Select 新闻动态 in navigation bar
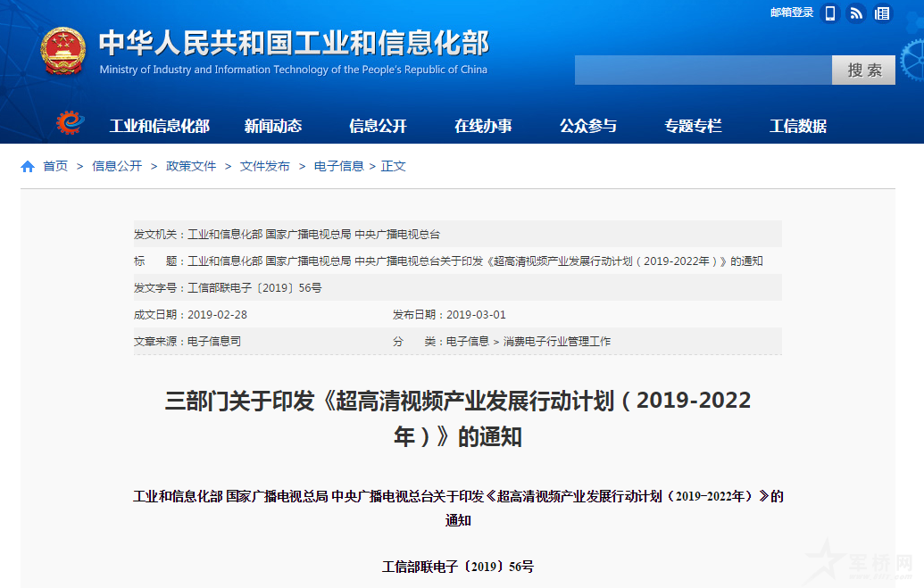The image size is (924, 588). [x=273, y=126]
